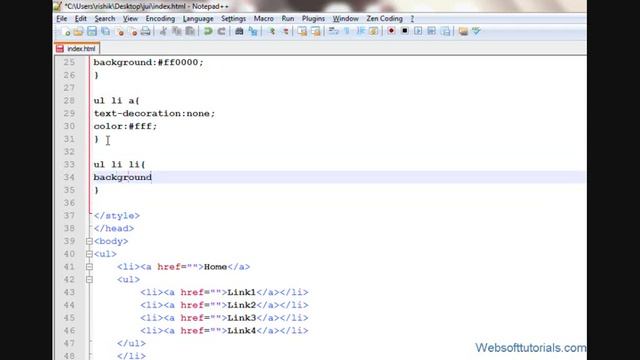640x360 pixels.
Task: Play back recorded macro icon
Action: pyautogui.click(x=418, y=31)
